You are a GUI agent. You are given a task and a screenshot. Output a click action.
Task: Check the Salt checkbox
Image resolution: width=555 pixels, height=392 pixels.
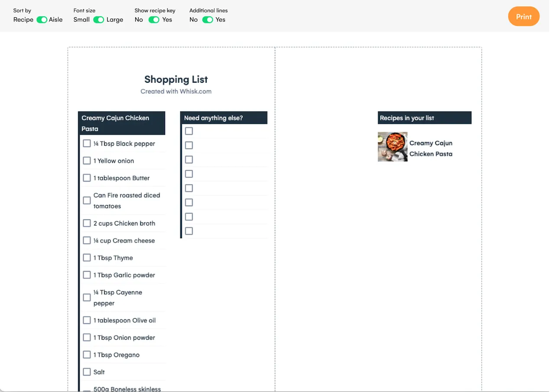(x=87, y=372)
